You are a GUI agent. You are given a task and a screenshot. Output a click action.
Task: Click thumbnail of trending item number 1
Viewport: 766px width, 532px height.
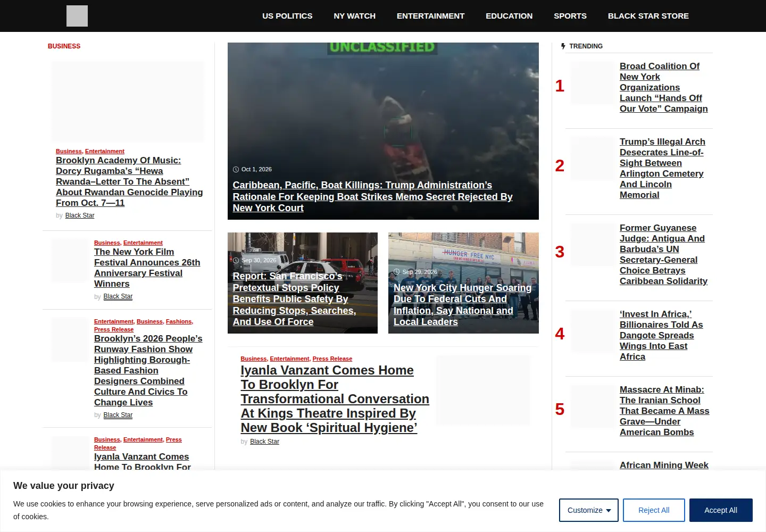click(x=593, y=83)
